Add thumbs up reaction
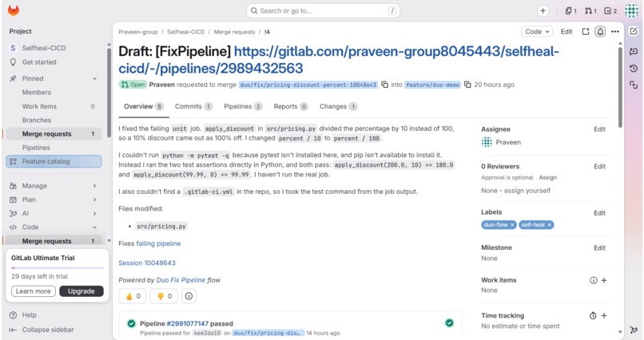 pyautogui.click(x=133, y=296)
